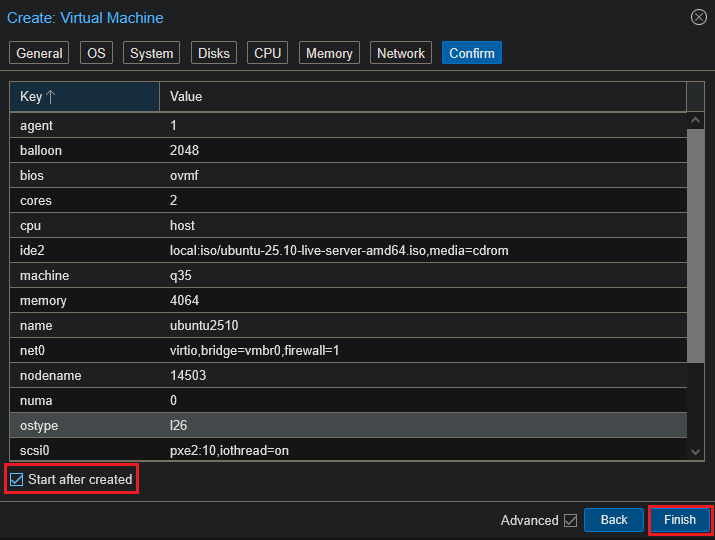715x540 pixels.
Task: Click the Key column sort arrow
Action: pos(50,97)
